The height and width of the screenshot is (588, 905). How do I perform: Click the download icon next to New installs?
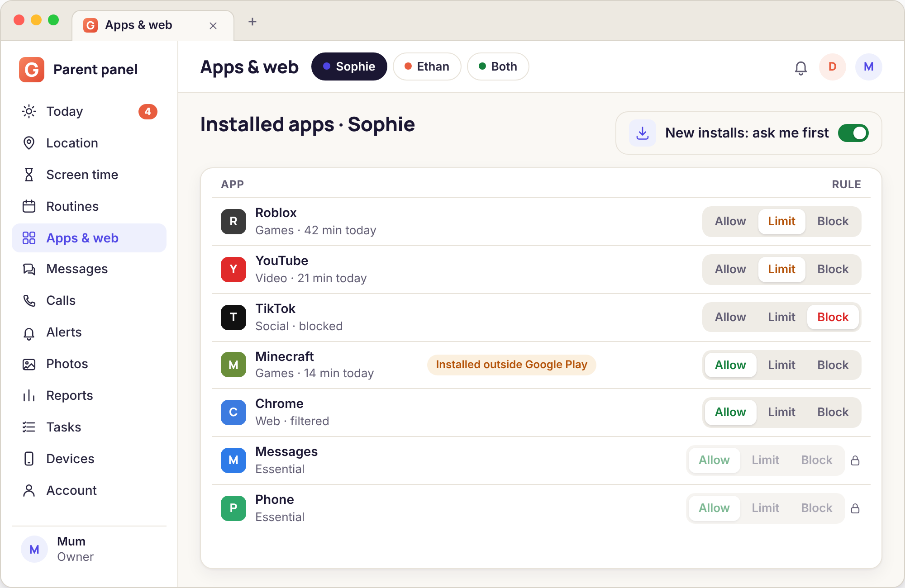(643, 133)
